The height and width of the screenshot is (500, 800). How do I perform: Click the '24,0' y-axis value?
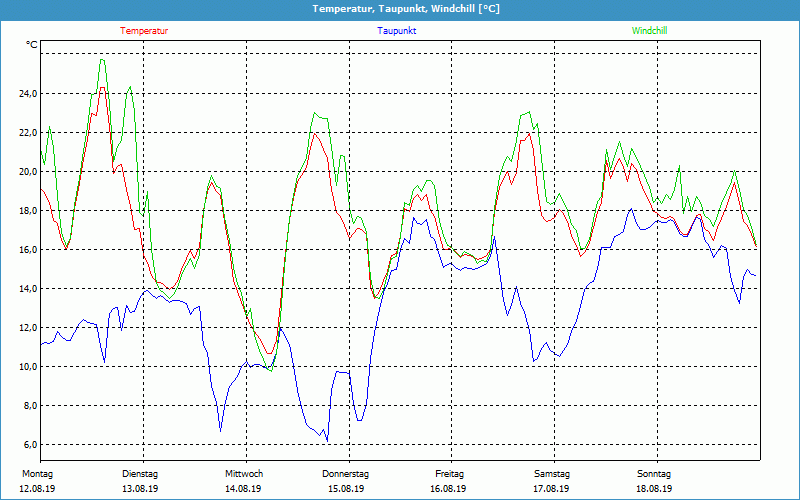click(x=28, y=94)
